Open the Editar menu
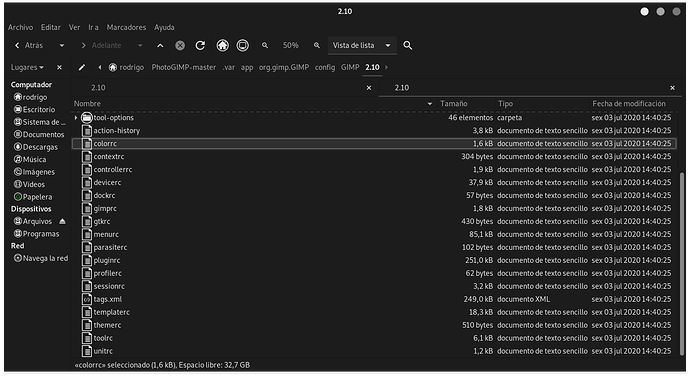The width and height of the screenshot is (690, 377). pyautogui.click(x=51, y=27)
